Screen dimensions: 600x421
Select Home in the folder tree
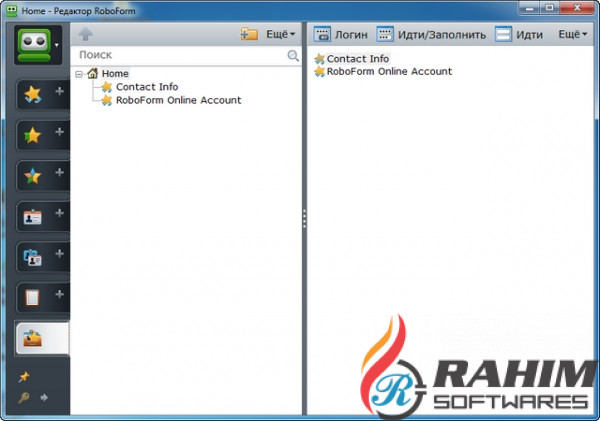[x=115, y=73]
